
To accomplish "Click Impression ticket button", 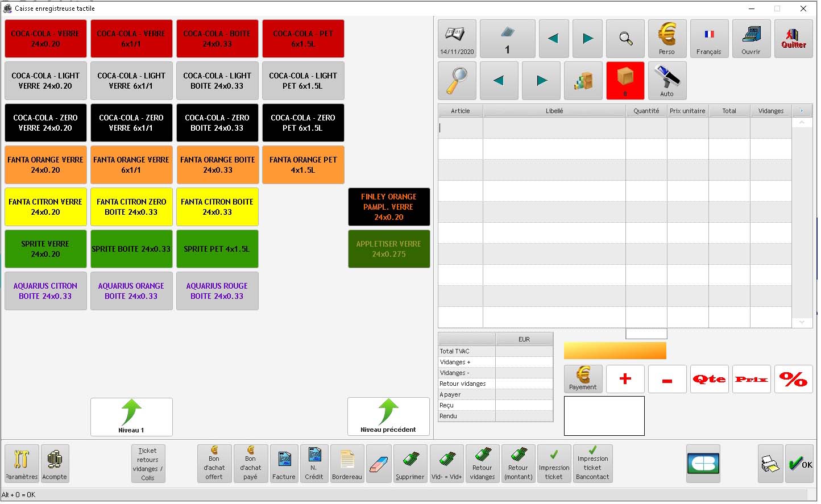I will point(554,464).
